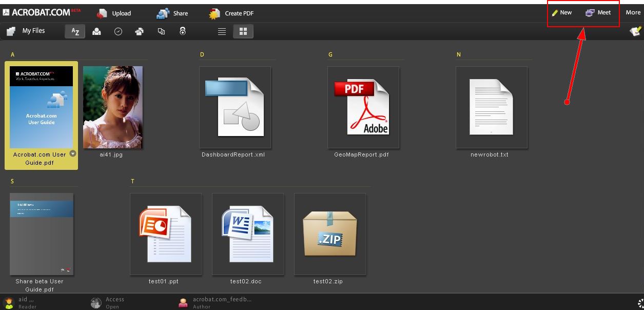This screenshot has width=644, height=310.
Task: Open the More menu
Action: click(633, 12)
